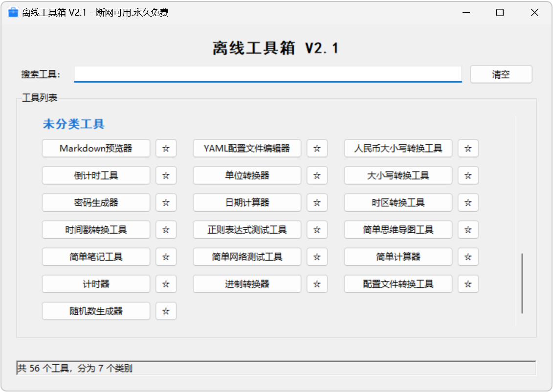Star the 简单网络测试工具 entry

click(x=317, y=257)
